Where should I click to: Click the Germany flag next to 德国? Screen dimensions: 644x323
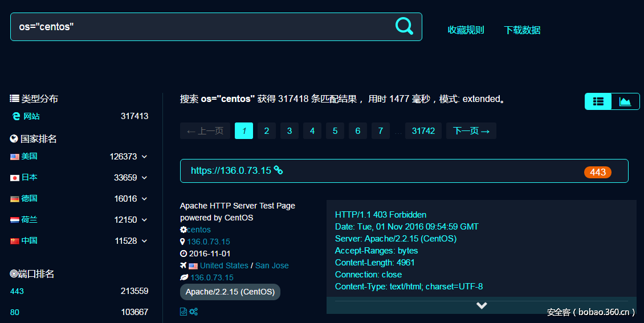(x=15, y=199)
